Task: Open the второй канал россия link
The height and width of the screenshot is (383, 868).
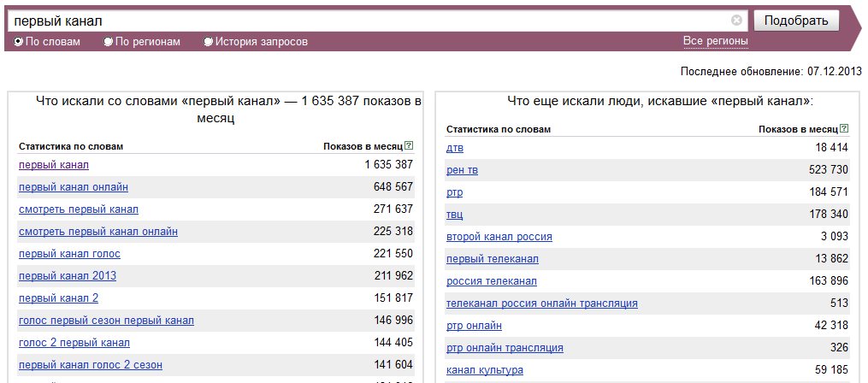Action: tap(499, 236)
